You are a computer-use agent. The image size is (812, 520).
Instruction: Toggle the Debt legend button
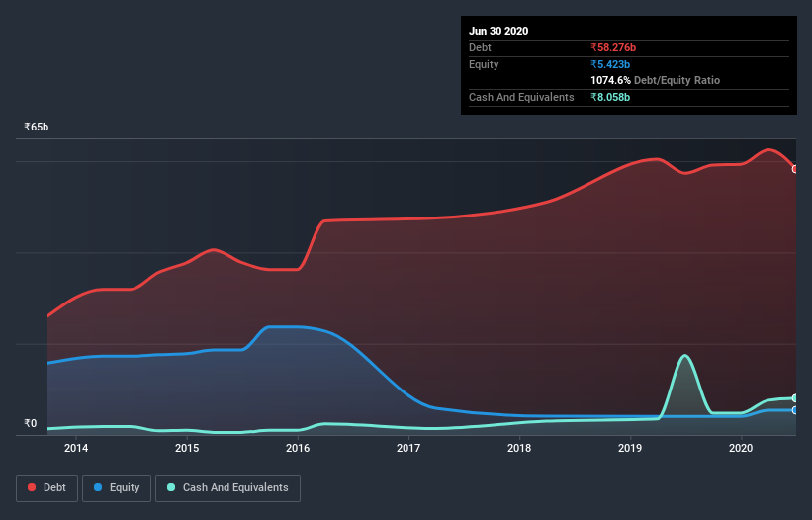point(47,488)
